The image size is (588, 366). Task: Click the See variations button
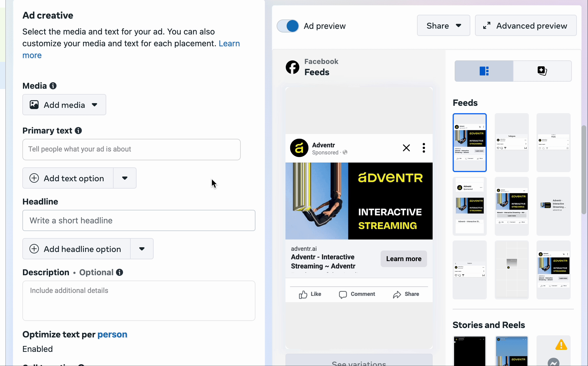359,360
